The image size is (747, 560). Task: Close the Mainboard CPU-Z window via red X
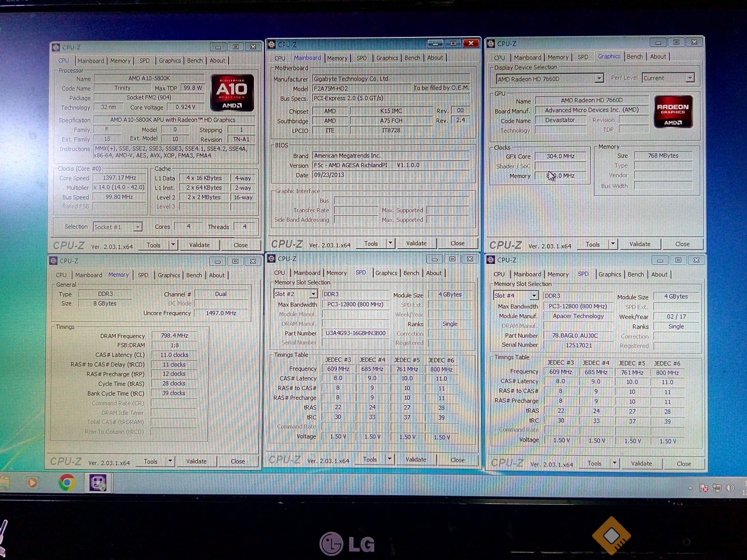[x=471, y=43]
